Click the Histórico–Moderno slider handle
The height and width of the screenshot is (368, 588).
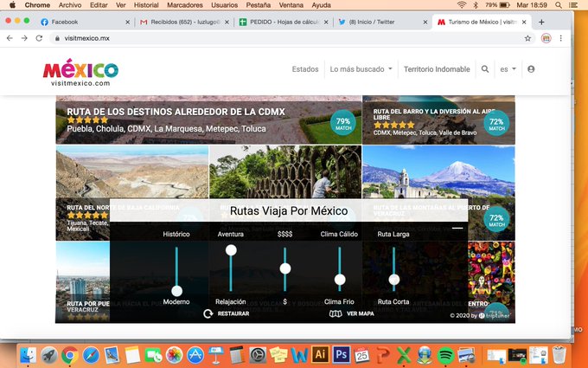point(176,291)
